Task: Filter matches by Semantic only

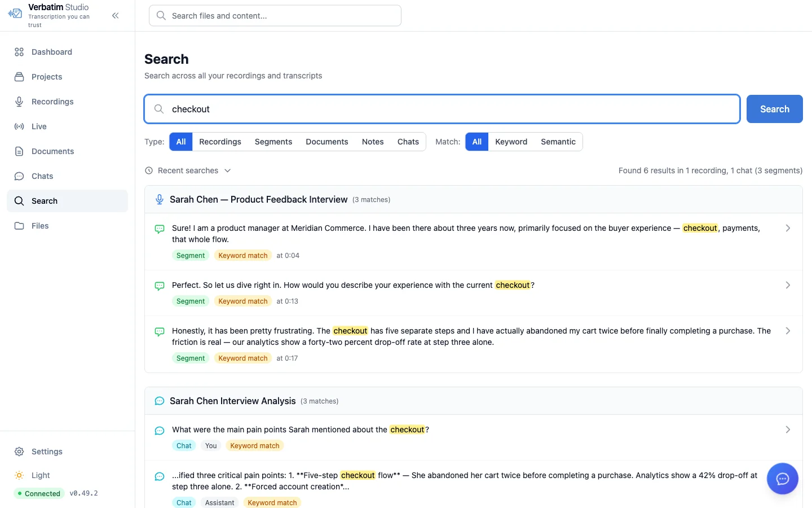Action: [558, 142]
